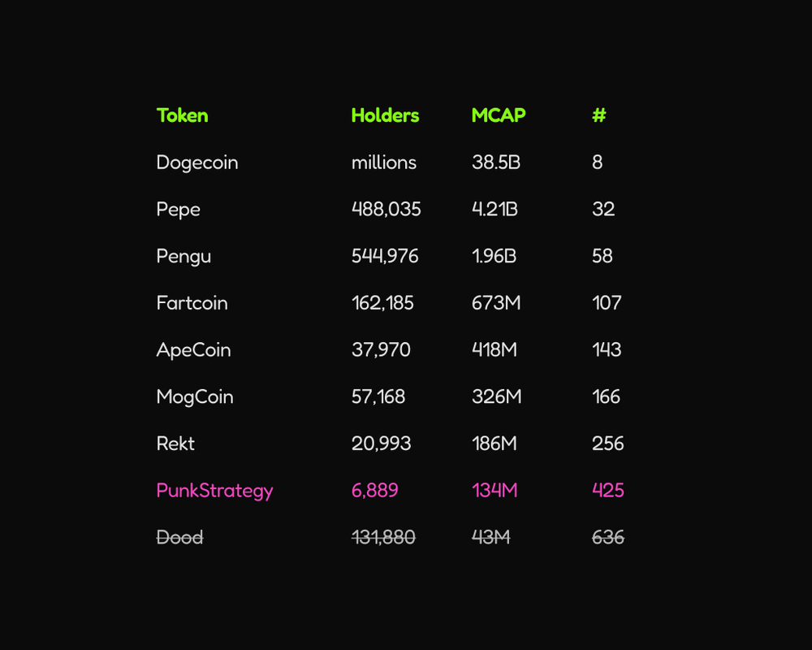The width and height of the screenshot is (812, 650).
Task: Select the Rekt token name
Action: point(175,444)
